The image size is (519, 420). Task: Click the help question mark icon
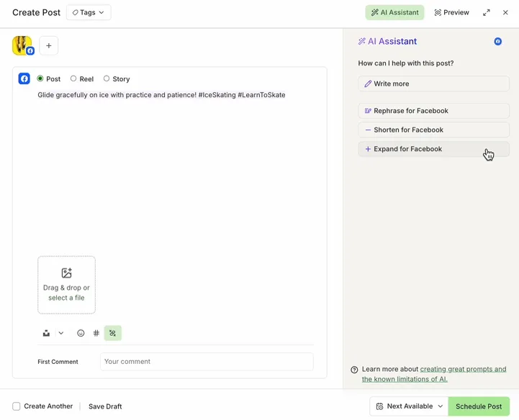[x=354, y=370]
